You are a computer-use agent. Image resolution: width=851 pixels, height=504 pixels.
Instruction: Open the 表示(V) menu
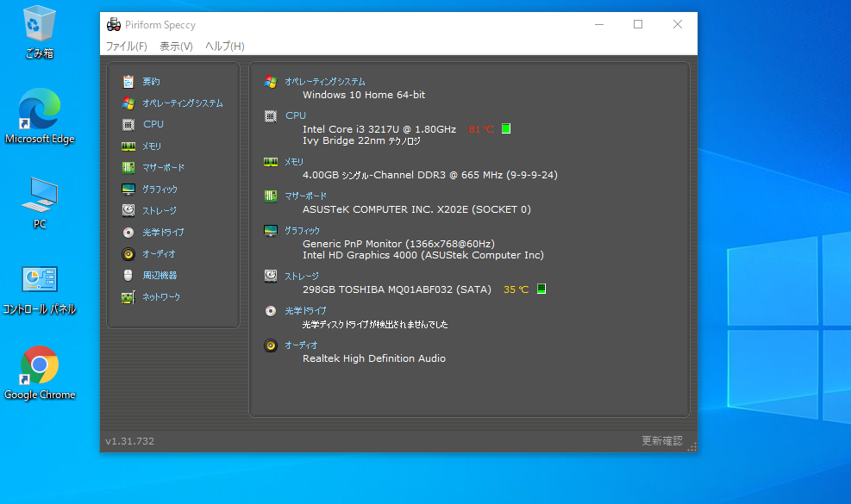click(176, 47)
